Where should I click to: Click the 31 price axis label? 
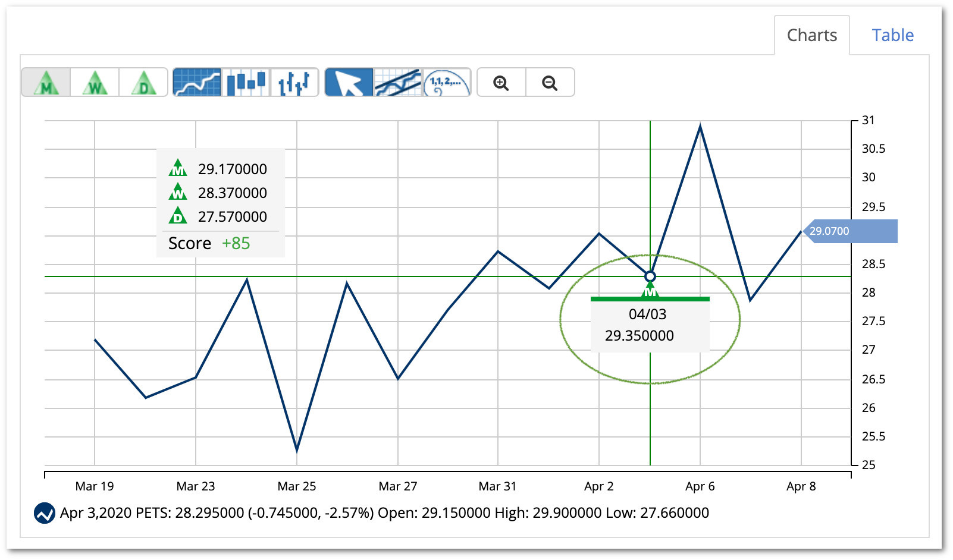(x=869, y=120)
